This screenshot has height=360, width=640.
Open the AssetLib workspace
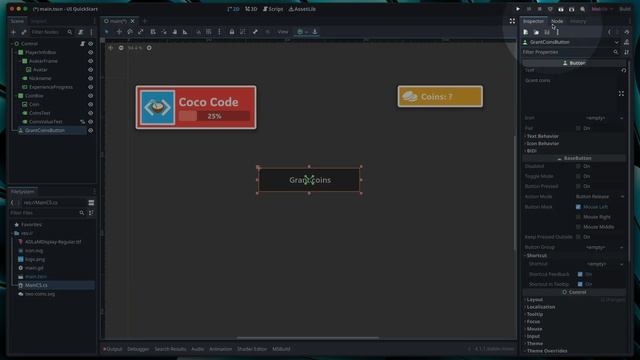click(302, 9)
